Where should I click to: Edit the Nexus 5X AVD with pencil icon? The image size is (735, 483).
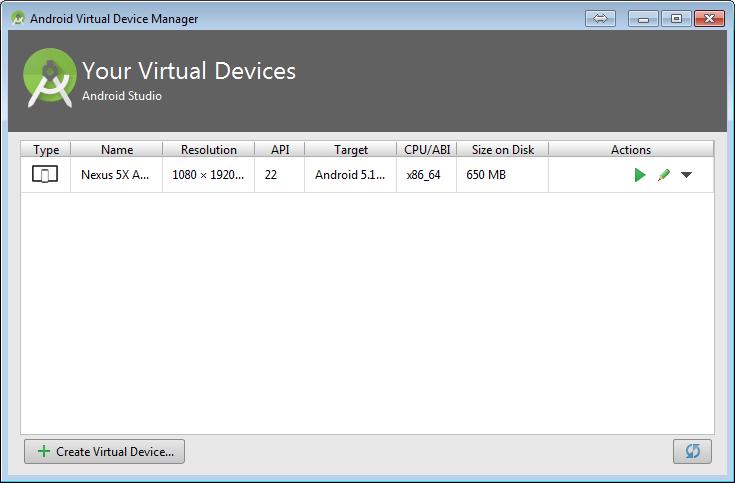[663, 175]
